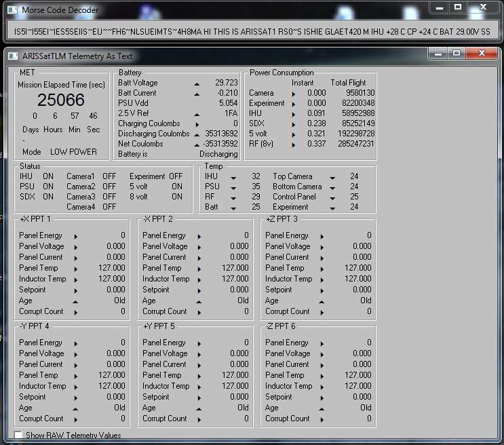Select Control Panel temperature value 25

click(x=354, y=197)
